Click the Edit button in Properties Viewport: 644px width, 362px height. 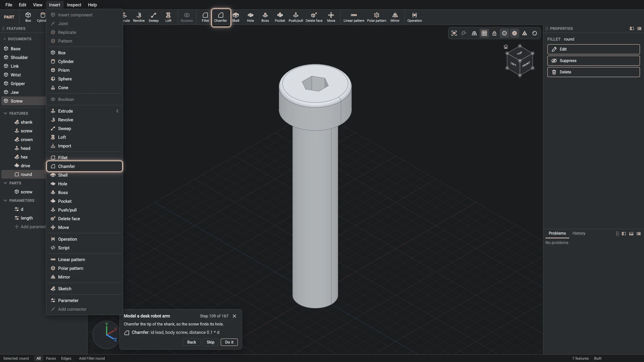(x=594, y=49)
